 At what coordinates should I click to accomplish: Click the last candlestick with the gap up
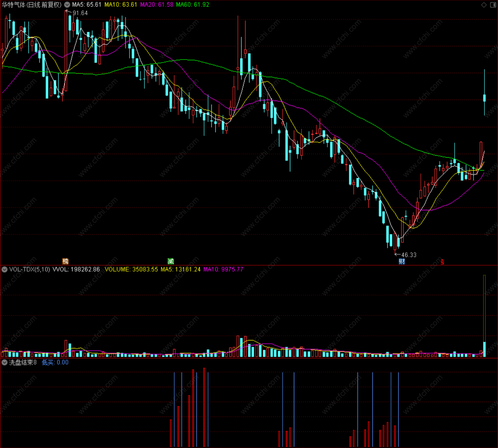(x=484, y=93)
